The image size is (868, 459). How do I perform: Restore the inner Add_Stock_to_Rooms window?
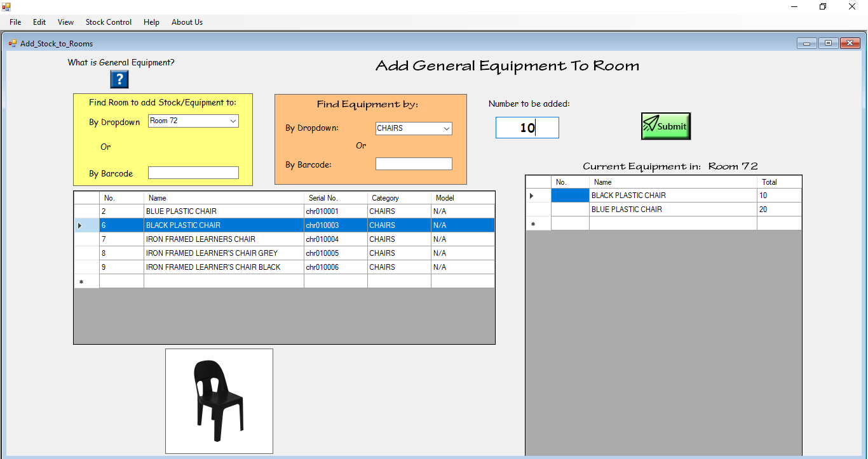[828, 43]
